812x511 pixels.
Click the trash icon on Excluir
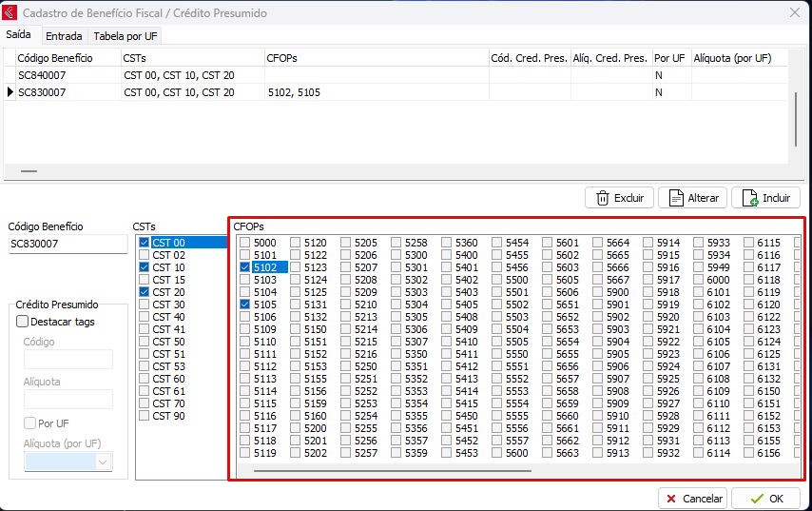click(x=602, y=198)
